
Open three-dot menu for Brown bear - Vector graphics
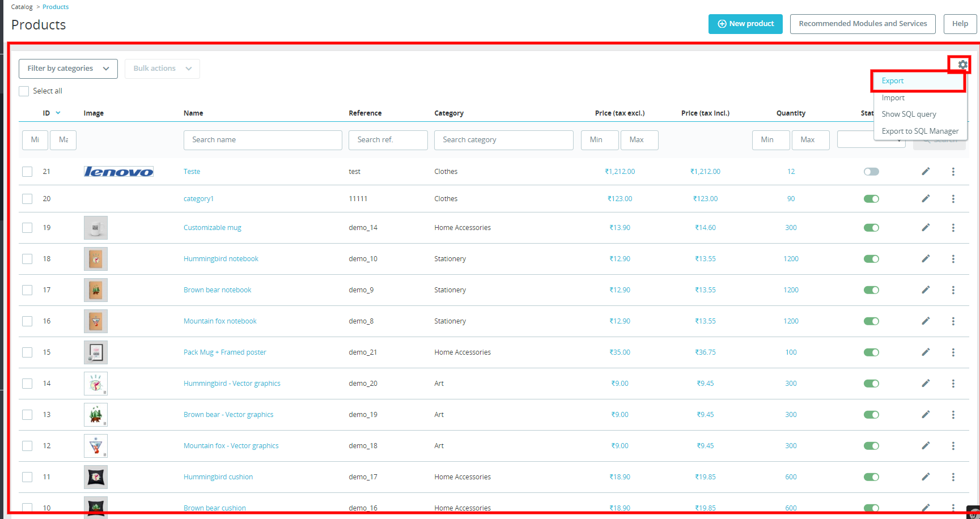[x=953, y=415]
